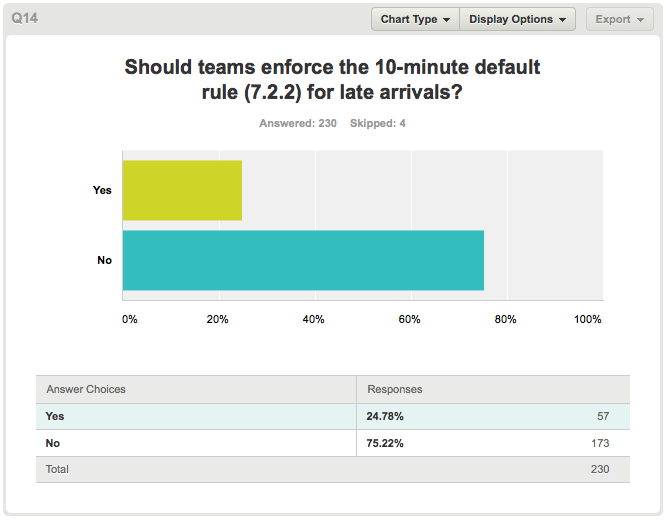Click the Display Options arrow icon
Screen dimensions: 666x520
tap(562, 20)
